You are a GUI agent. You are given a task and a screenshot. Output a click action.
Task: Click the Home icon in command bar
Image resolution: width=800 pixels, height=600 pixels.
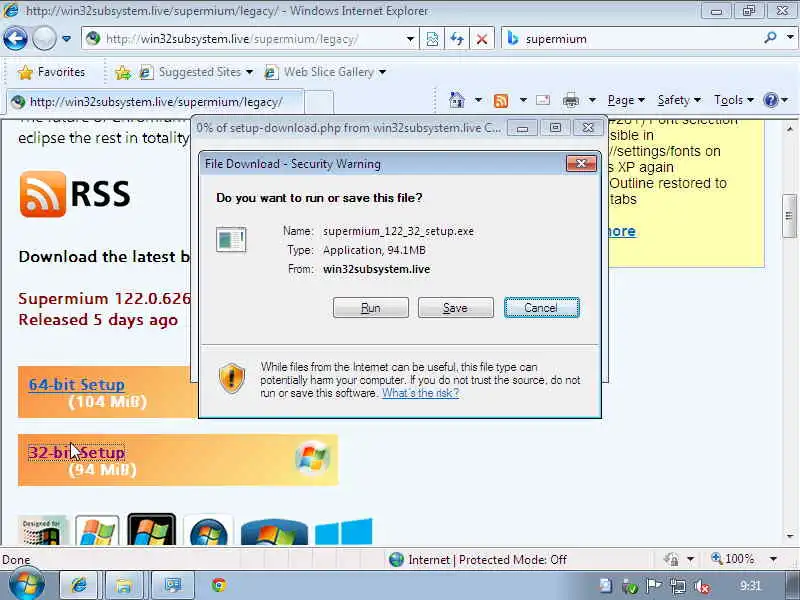[457, 100]
